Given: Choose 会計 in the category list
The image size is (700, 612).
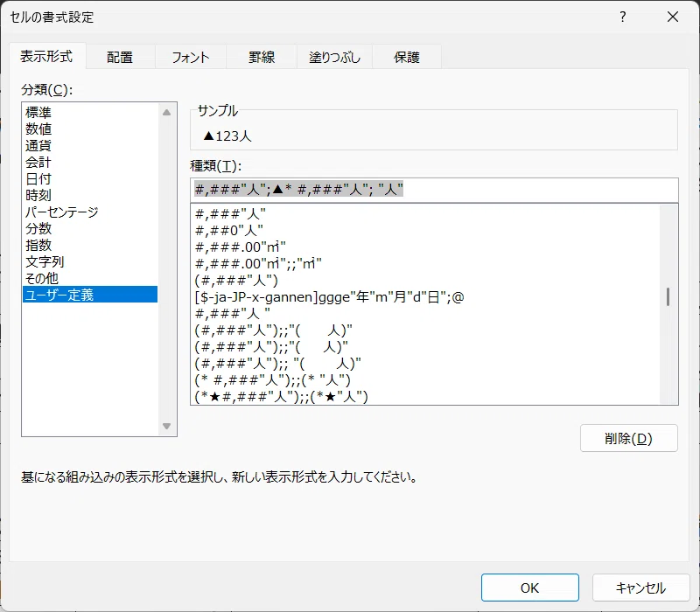Looking at the screenshot, I should click(90, 162).
